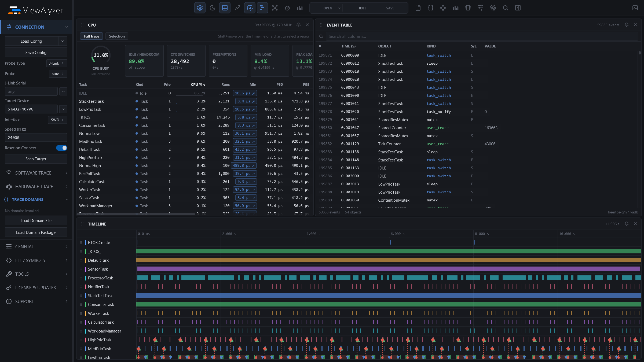Expand the SUPPORT section

pyautogui.click(x=36, y=301)
